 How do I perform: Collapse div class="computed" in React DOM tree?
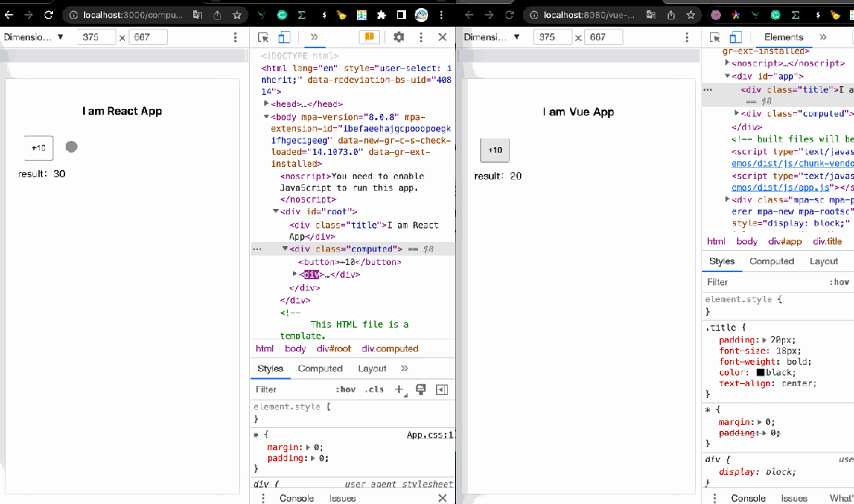285,248
